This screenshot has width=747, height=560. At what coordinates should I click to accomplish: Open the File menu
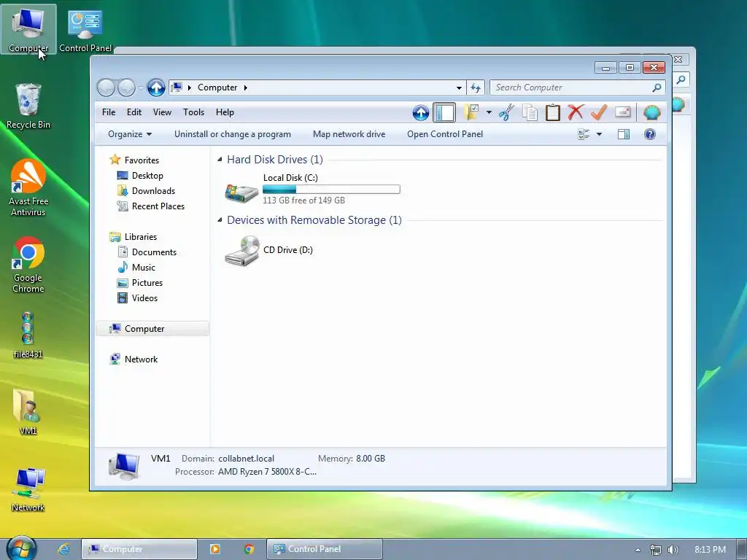(109, 112)
